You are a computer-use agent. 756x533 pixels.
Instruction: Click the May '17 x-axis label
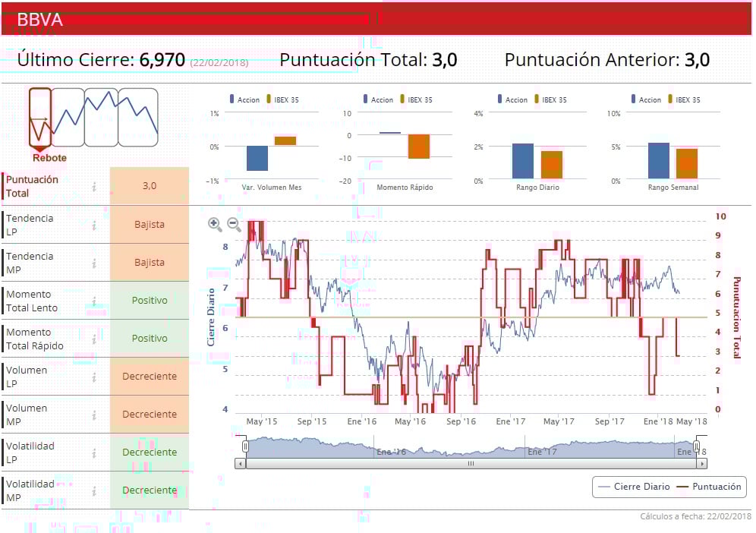coord(559,421)
